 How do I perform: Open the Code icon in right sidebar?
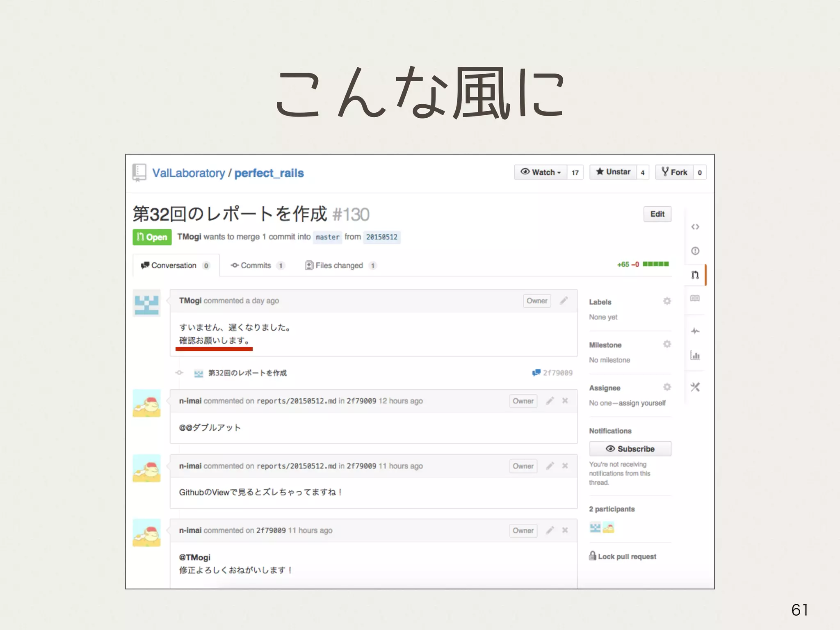[x=695, y=227]
